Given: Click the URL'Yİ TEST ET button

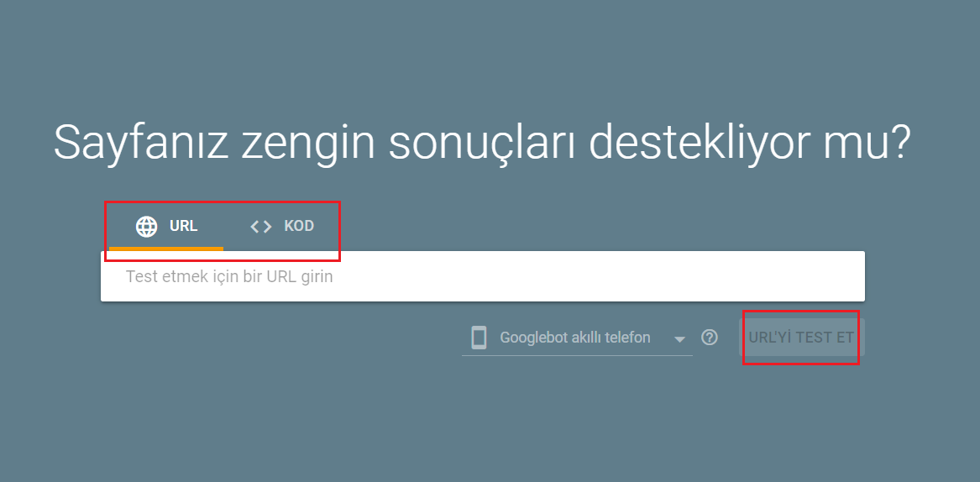Looking at the screenshot, I should 801,338.
